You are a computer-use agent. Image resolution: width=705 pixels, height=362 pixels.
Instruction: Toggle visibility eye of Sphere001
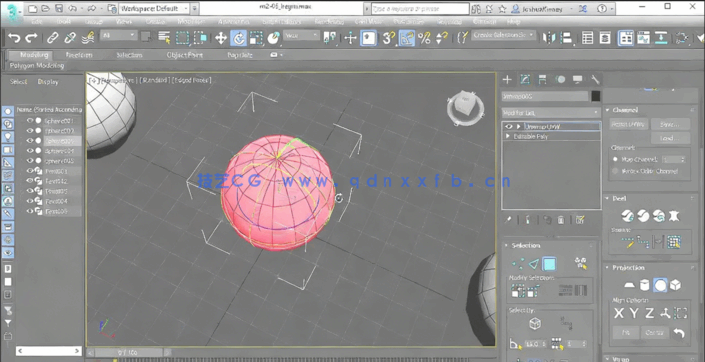[30, 121]
